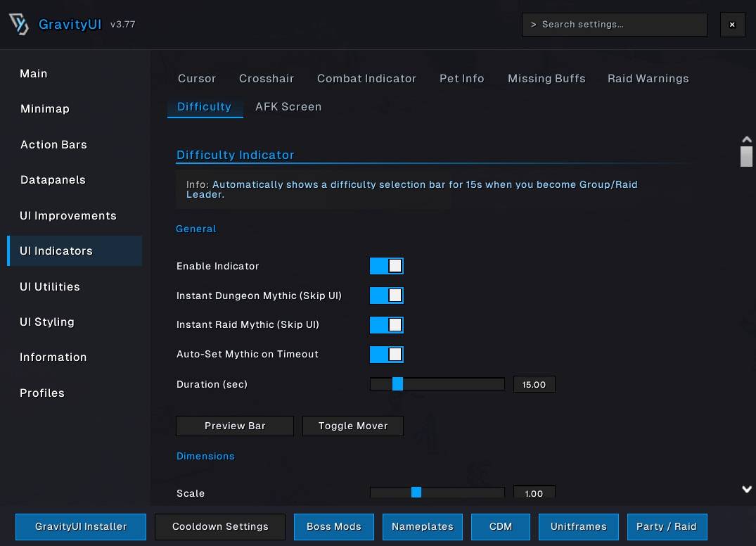This screenshot has width=756, height=546.
Task: Select the Difficulty tab
Action: (x=205, y=106)
